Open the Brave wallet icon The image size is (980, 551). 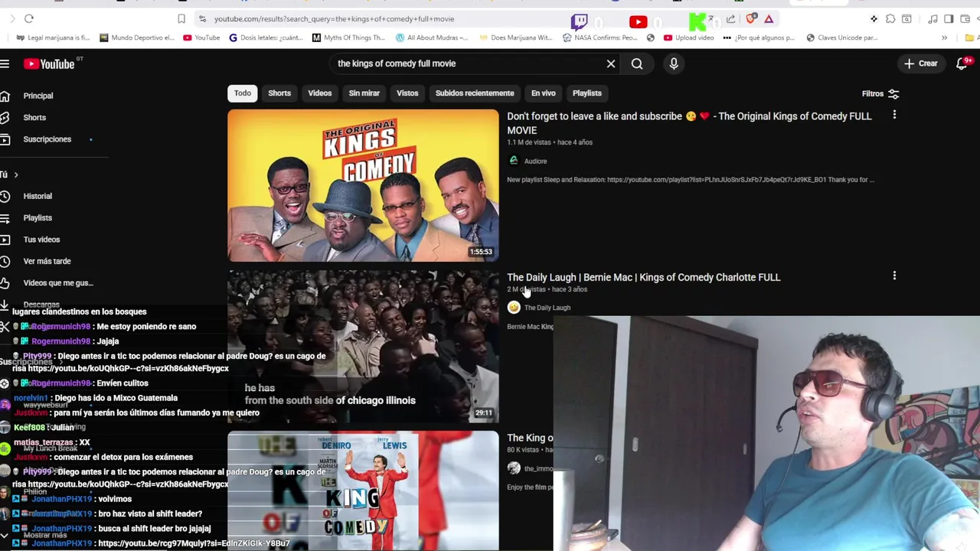(965, 18)
